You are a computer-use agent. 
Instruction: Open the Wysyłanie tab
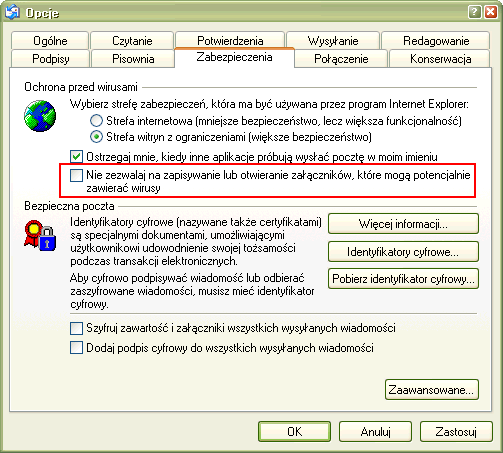point(333,41)
